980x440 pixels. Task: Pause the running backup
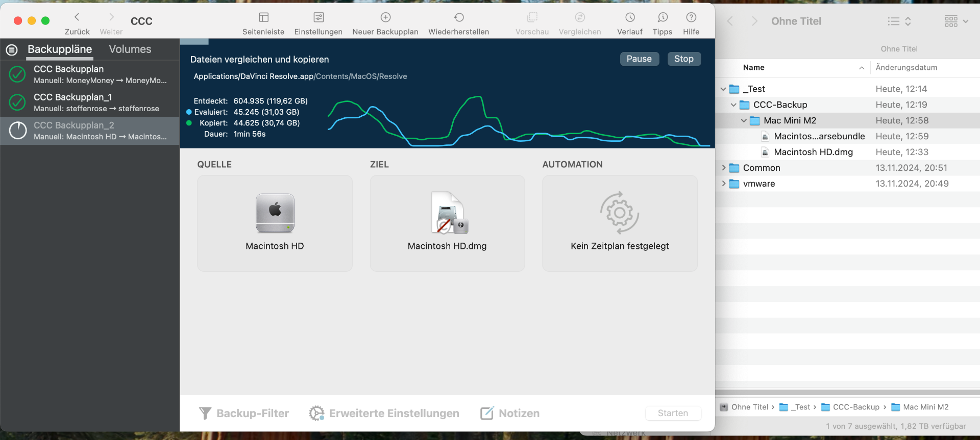[639, 59]
